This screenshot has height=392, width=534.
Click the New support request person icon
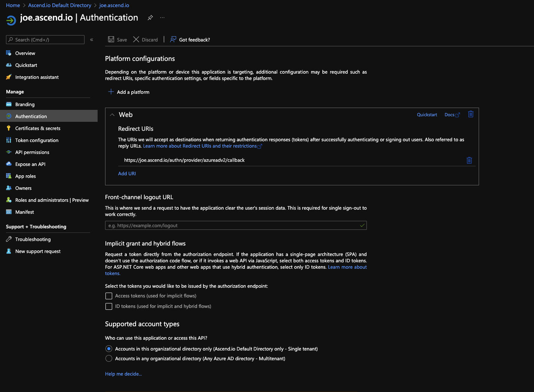(x=9, y=251)
